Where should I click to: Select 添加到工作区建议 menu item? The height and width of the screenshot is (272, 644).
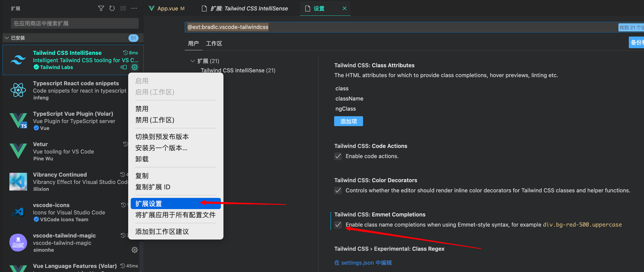coord(176,231)
